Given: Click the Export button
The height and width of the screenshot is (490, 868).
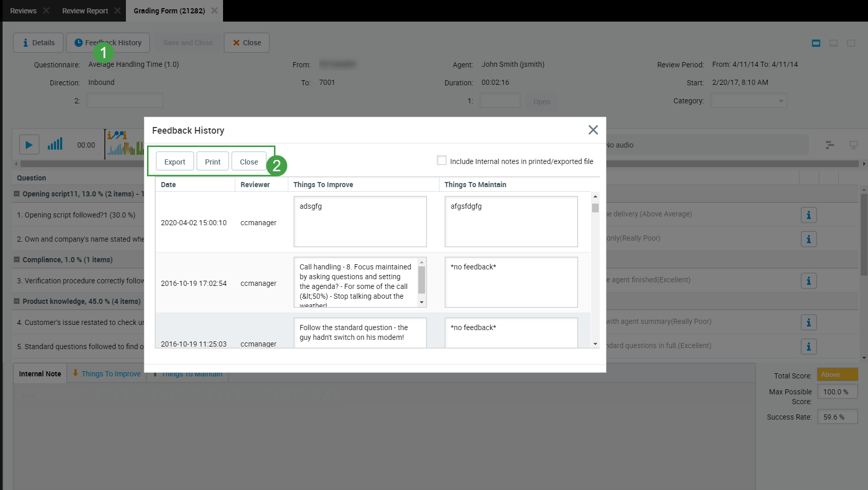Looking at the screenshot, I should click(175, 161).
